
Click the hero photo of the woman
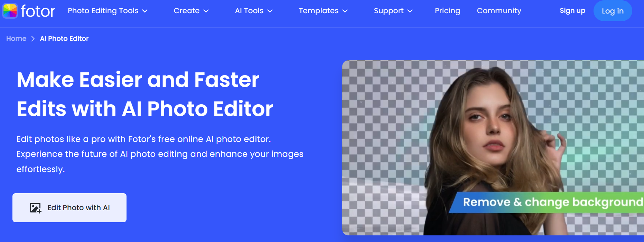491,132
